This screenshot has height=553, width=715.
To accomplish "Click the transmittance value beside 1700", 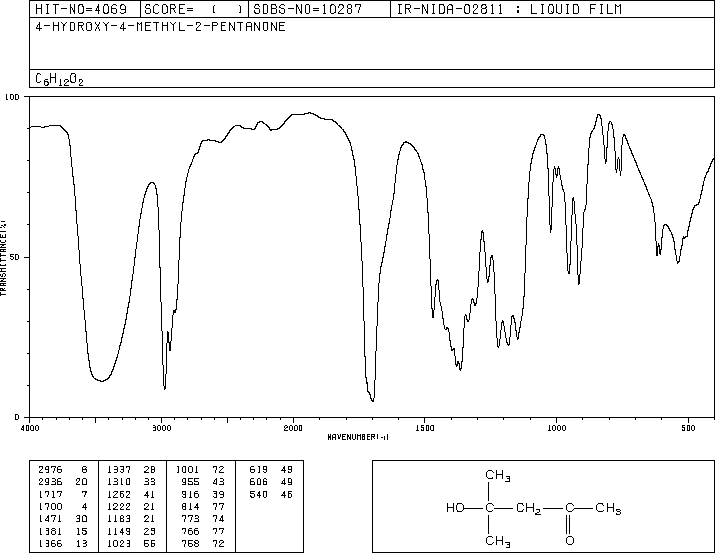I will coord(84,506).
